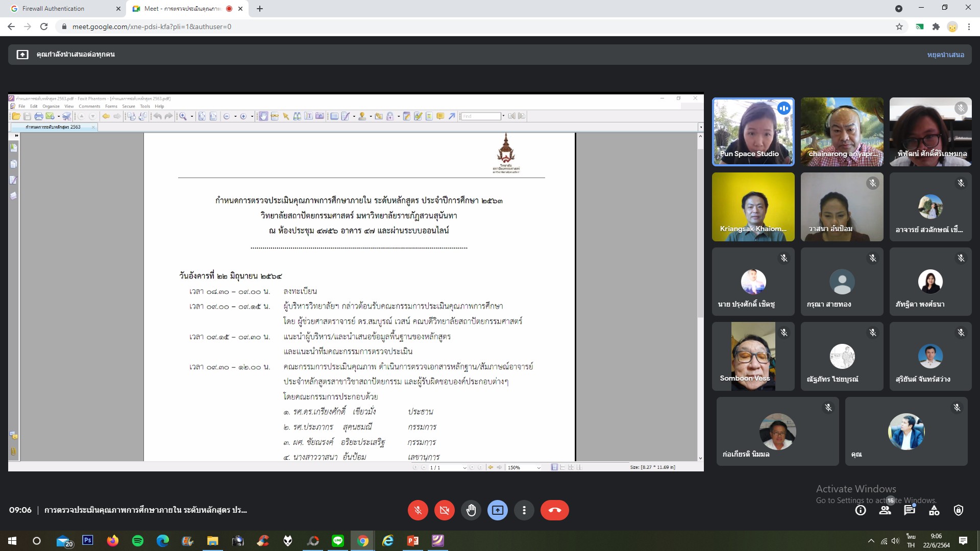
Task: Open the meeting chat panel
Action: [x=910, y=510]
